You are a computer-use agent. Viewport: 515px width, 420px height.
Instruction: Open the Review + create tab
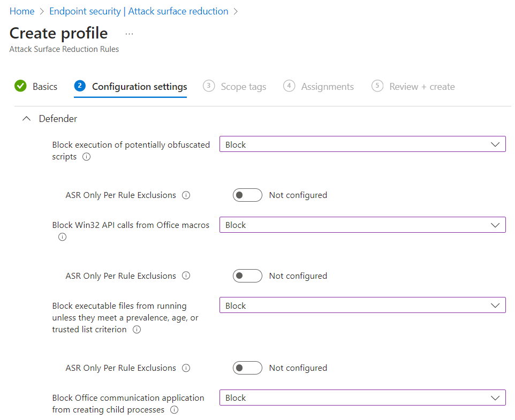click(x=414, y=87)
